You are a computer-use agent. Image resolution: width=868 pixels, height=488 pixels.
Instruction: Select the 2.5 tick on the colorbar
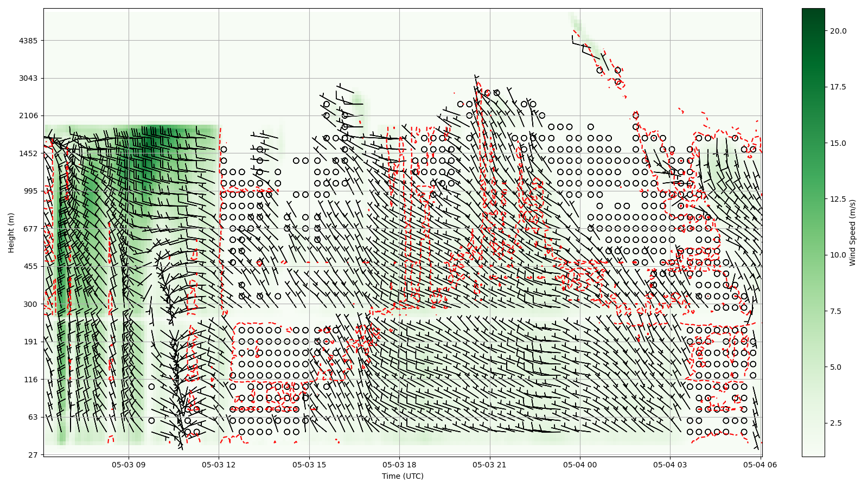pos(835,423)
